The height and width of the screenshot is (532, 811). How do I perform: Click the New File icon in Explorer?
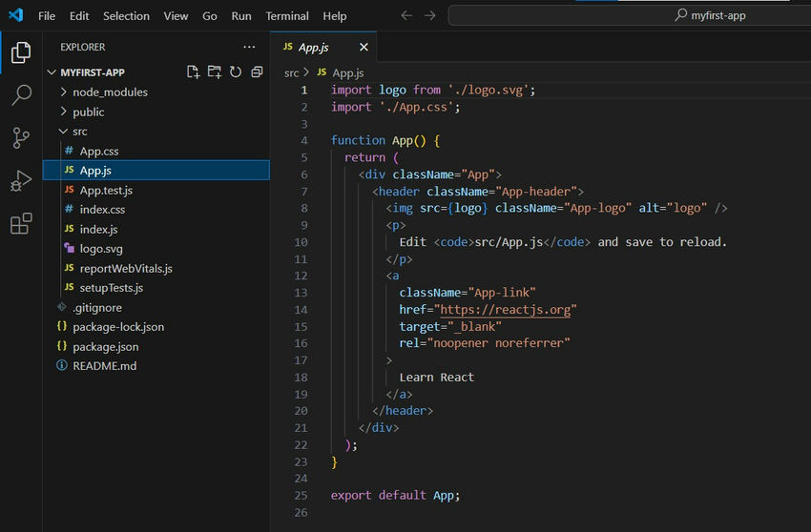(194, 72)
